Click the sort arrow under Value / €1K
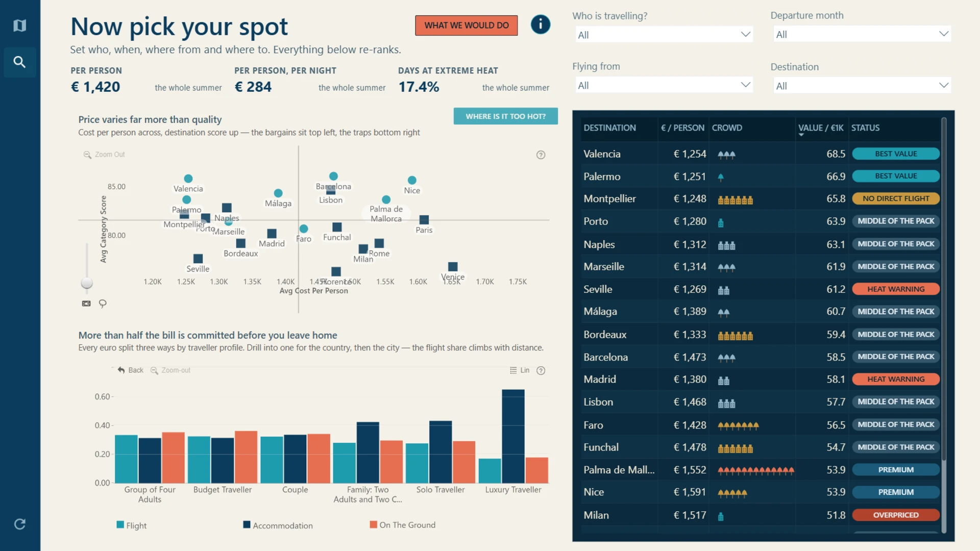This screenshot has height=551, width=980. click(x=801, y=135)
